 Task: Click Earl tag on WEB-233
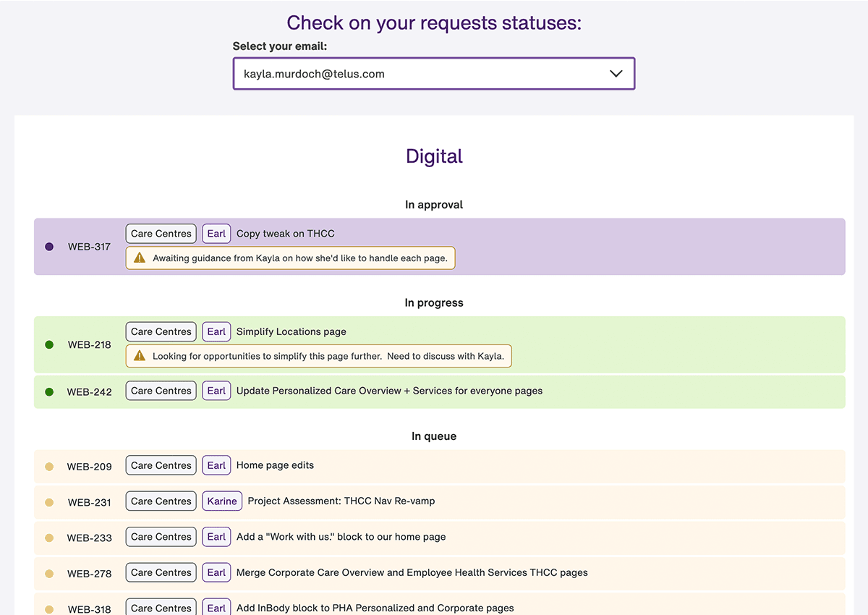click(x=216, y=537)
